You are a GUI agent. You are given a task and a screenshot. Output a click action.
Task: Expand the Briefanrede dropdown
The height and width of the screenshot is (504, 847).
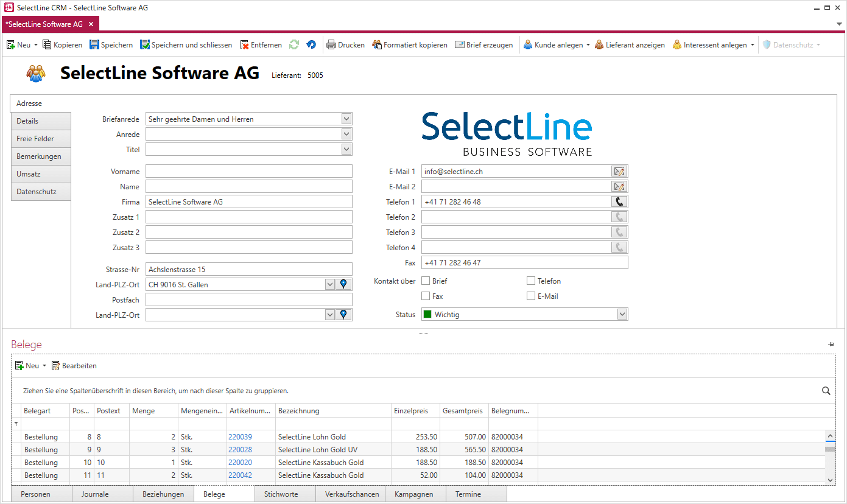click(x=346, y=119)
